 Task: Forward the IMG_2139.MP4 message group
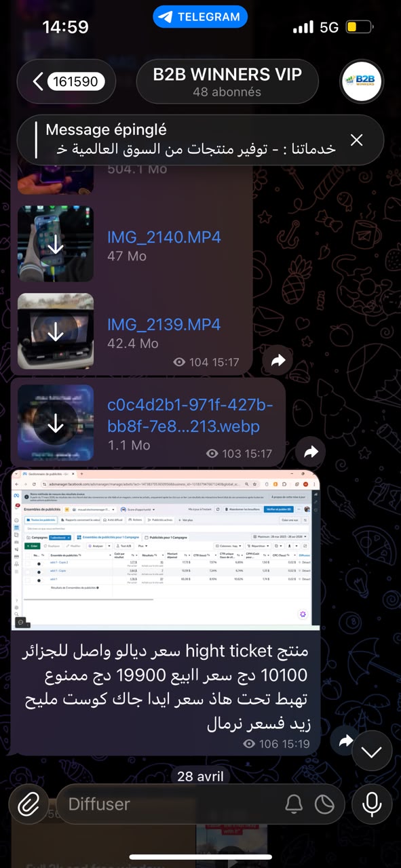point(278,361)
